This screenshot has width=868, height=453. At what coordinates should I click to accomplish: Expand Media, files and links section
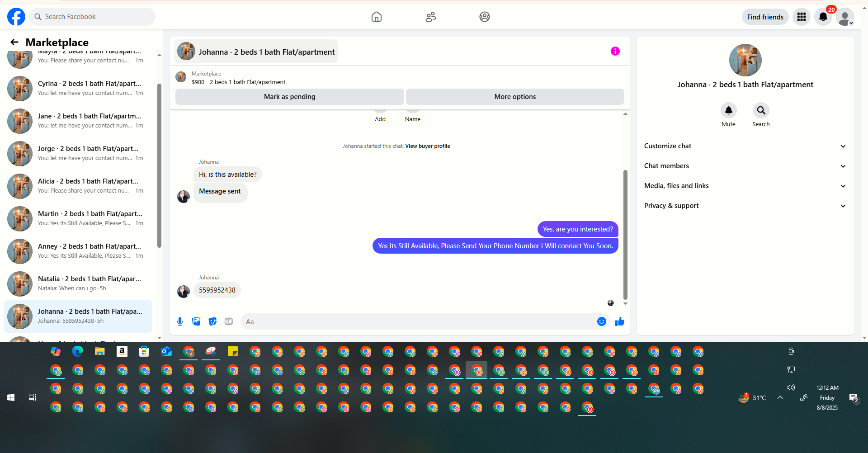coord(745,186)
